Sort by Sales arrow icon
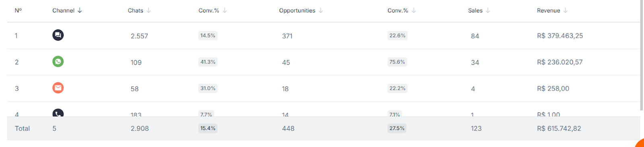Screen dimensions: 644x147 pos(488,10)
